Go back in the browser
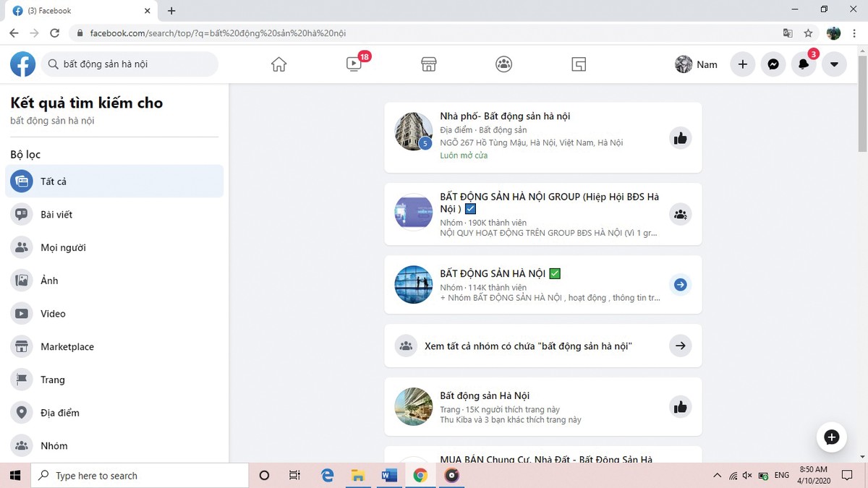This screenshot has height=488, width=868. 14,33
